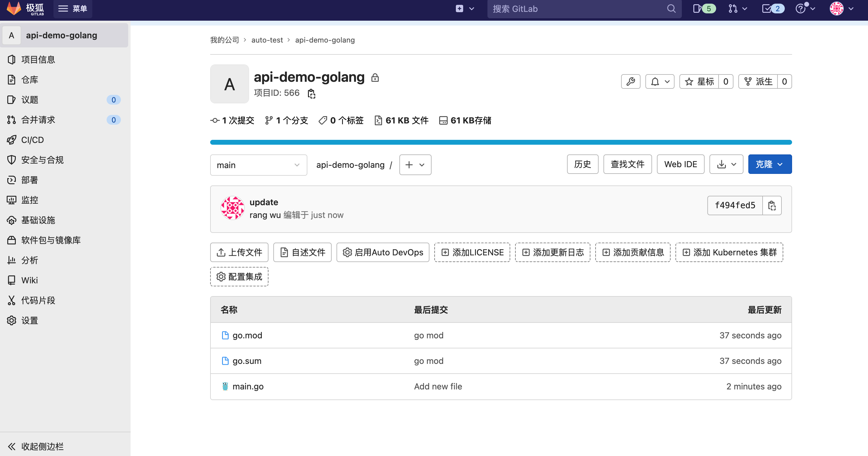The width and height of the screenshot is (868, 456).
Task: Open CI/CD in the sidebar
Action: click(32, 140)
